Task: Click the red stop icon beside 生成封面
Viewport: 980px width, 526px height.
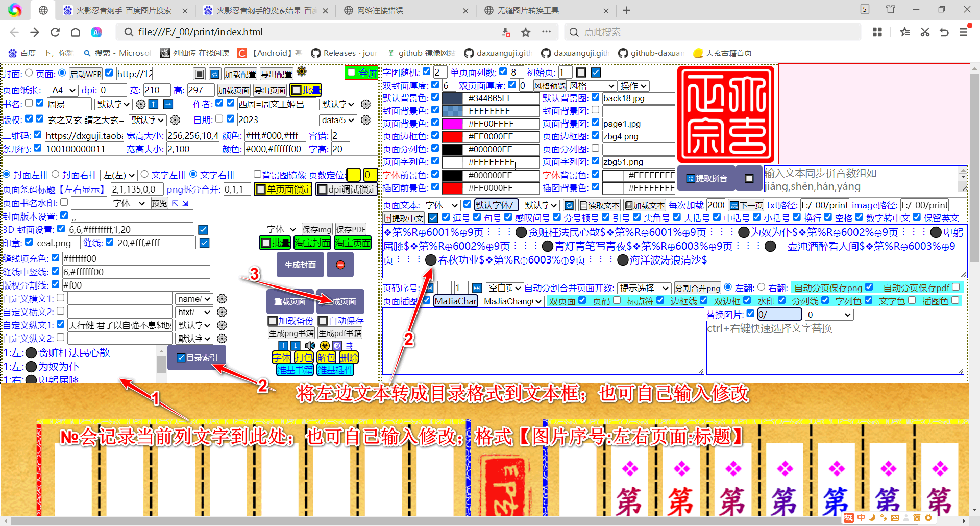Action: tap(340, 265)
